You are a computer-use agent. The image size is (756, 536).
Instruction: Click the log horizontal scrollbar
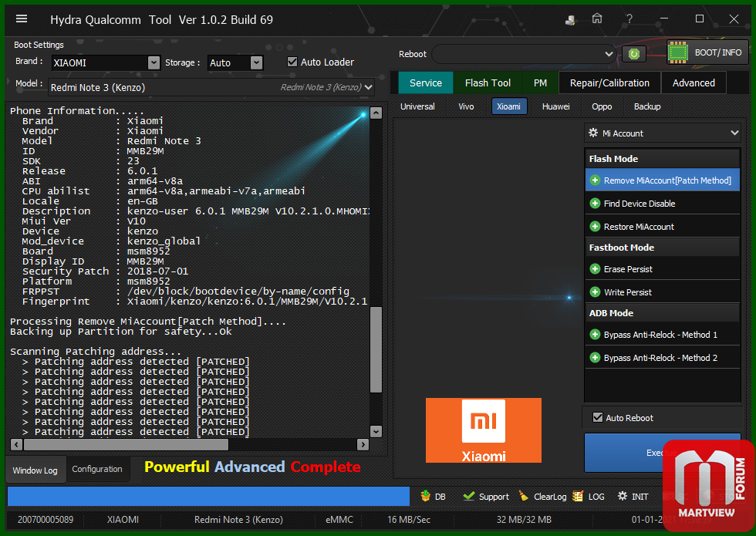[x=123, y=445]
